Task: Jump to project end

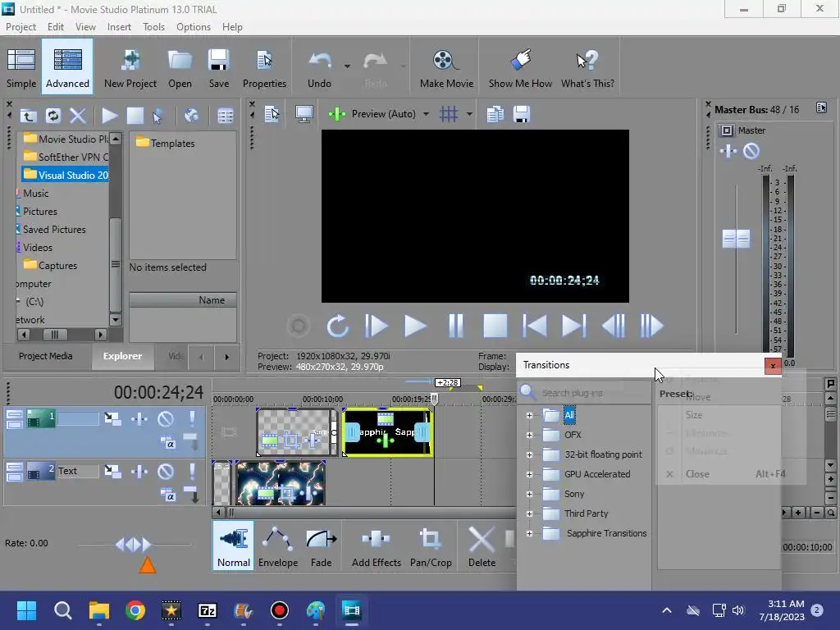Action: (x=573, y=326)
